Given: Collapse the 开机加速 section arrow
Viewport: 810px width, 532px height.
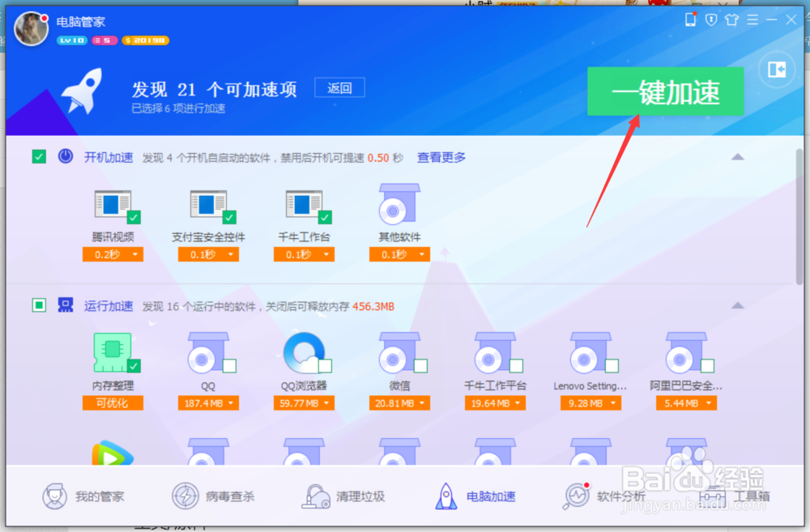Looking at the screenshot, I should point(738,157).
